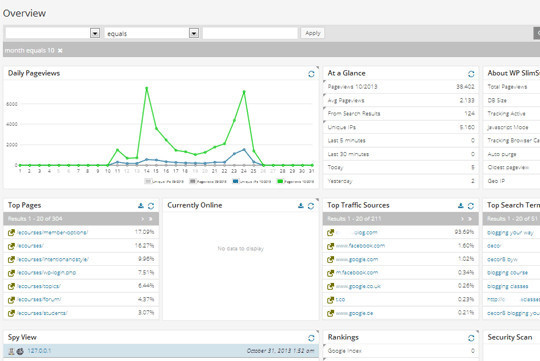Open external icon beside www.facebook.com

(330, 246)
